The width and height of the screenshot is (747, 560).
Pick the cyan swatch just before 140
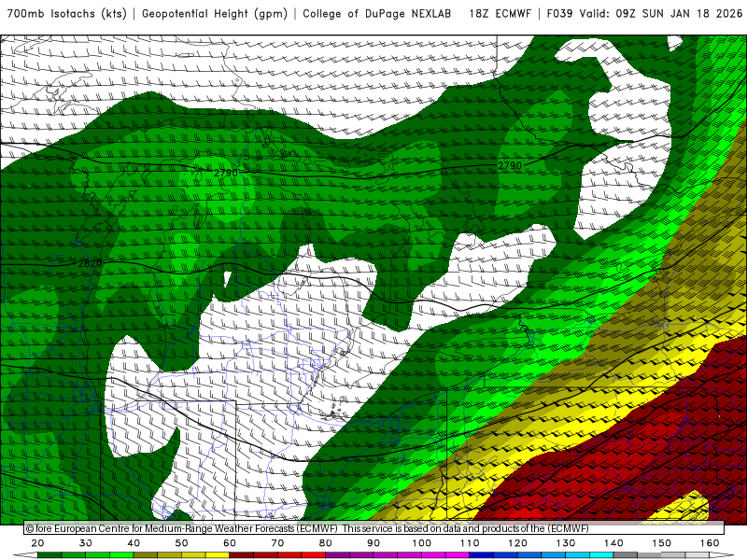(601, 554)
